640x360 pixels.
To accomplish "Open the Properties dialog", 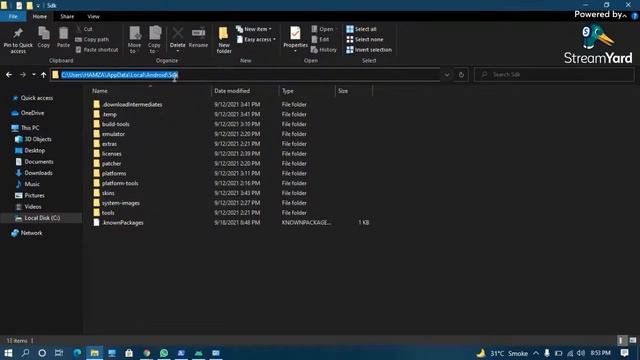I will tap(295, 40).
